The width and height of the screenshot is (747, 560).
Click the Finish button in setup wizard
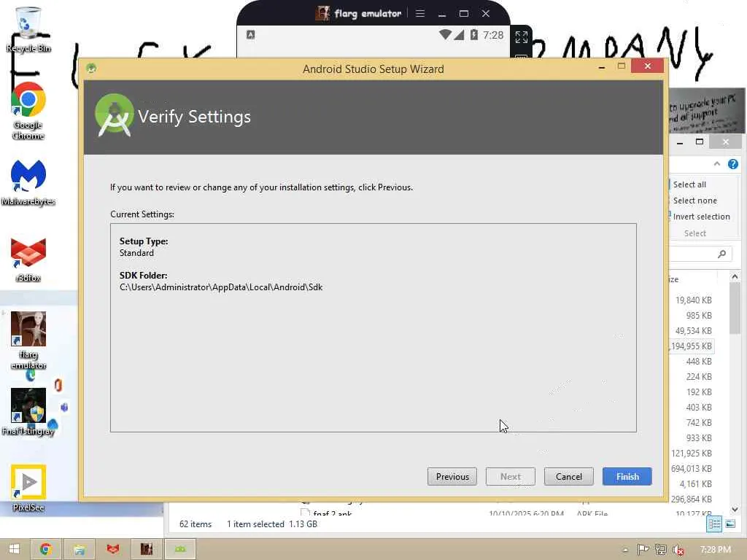tap(627, 477)
